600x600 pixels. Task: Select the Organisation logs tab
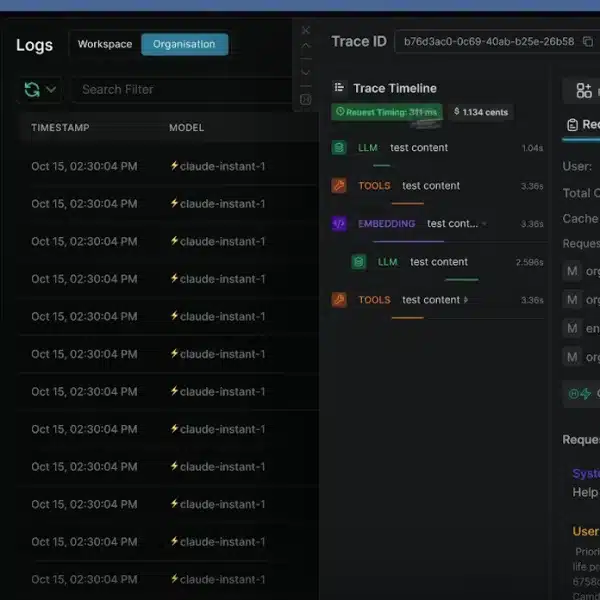pos(184,44)
